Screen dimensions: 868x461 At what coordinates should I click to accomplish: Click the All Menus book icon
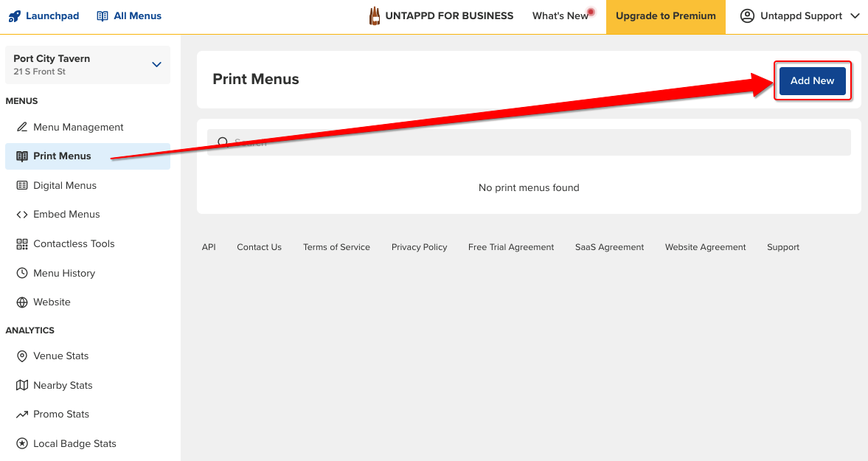(103, 16)
